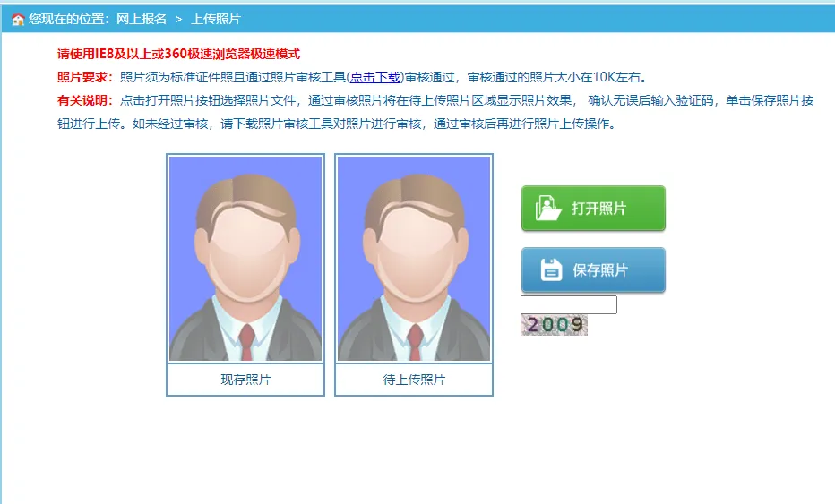
Task: Click the red IE8 browser notice text
Action: click(x=178, y=54)
